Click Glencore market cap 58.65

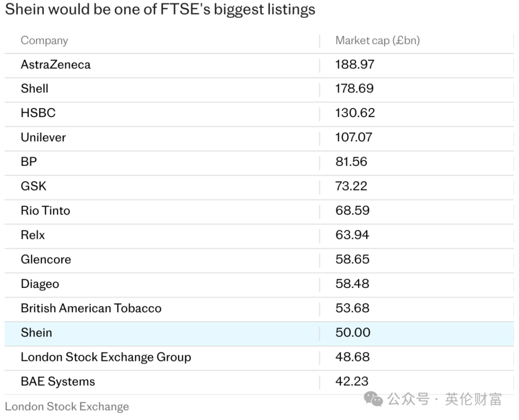[352, 259]
